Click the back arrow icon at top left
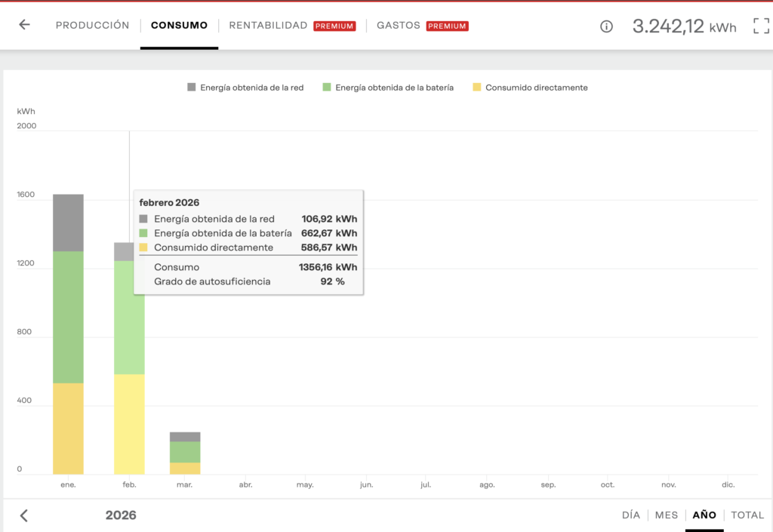773x532 pixels. point(24,25)
